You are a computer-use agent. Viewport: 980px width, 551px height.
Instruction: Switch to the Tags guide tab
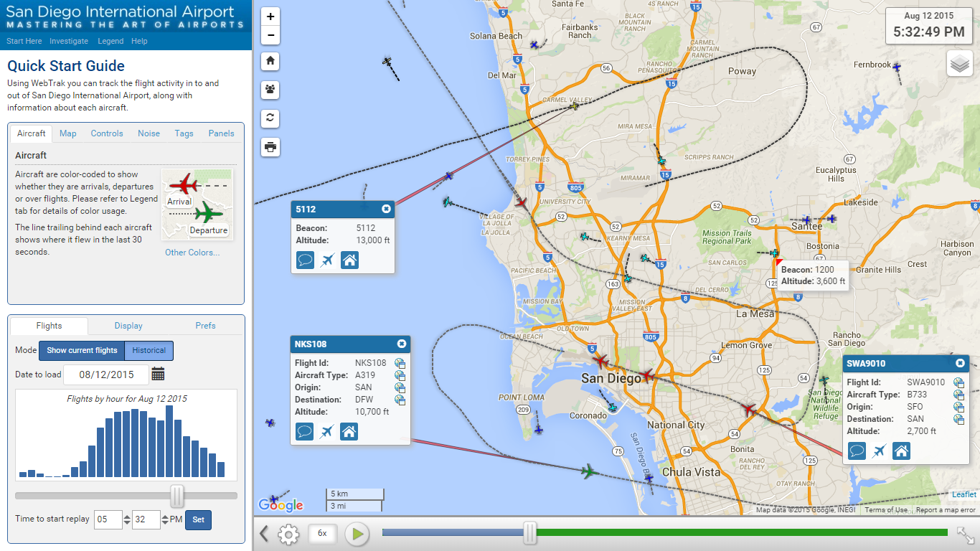[184, 133]
